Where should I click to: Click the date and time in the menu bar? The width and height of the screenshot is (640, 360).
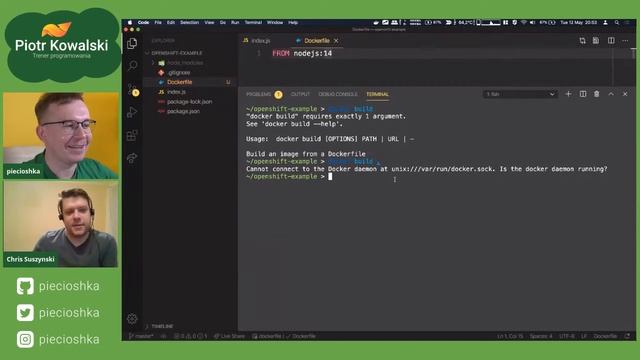click(x=578, y=22)
